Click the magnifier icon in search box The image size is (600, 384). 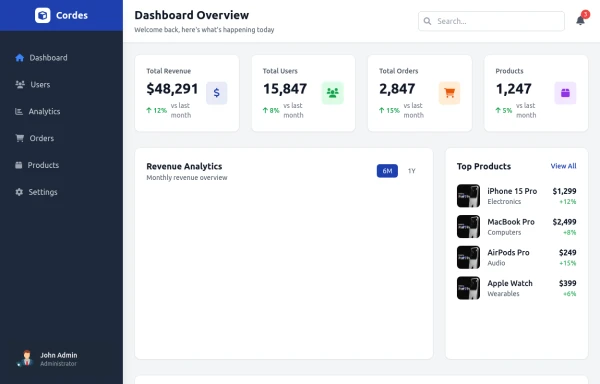click(427, 21)
